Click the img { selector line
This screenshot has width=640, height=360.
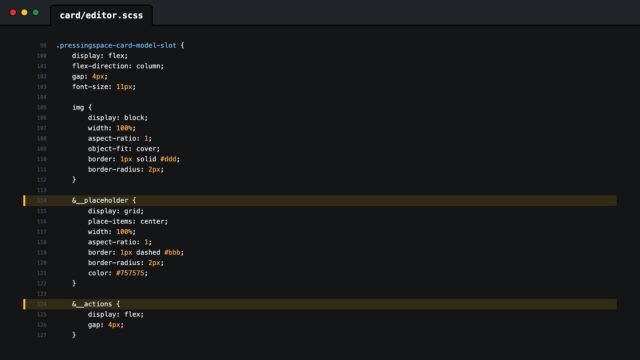tap(82, 107)
